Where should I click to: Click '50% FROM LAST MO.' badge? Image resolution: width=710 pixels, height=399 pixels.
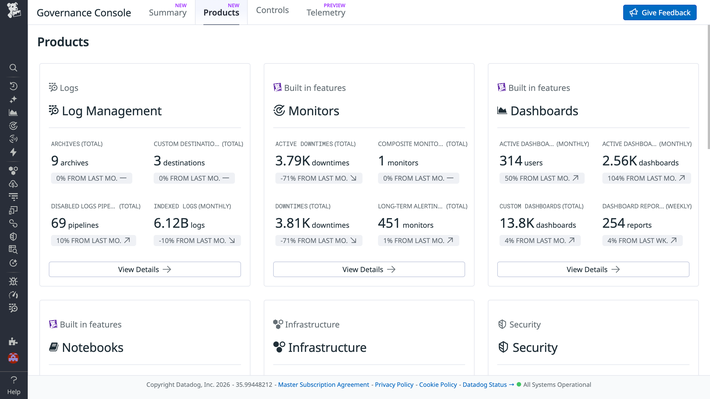click(542, 178)
